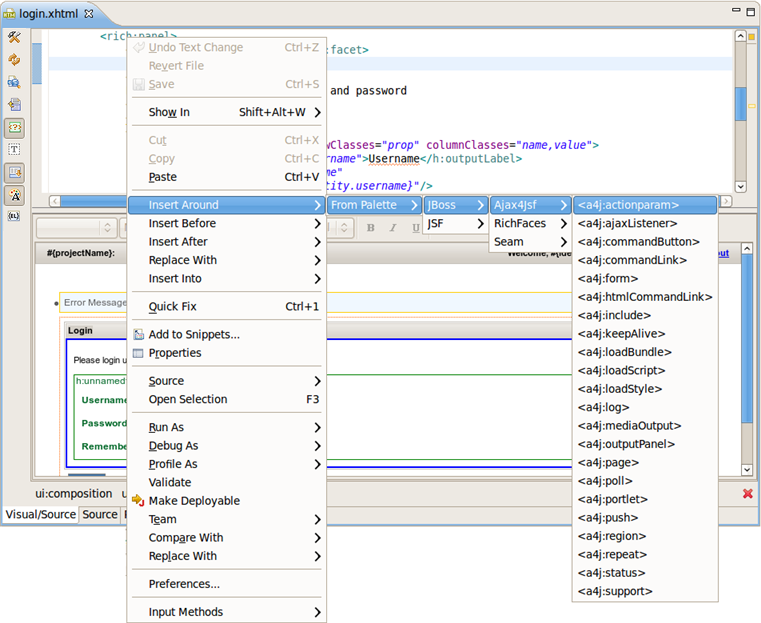Pick <a4j:region> tag entry
This screenshot has width=761, height=623.
coord(645,536)
